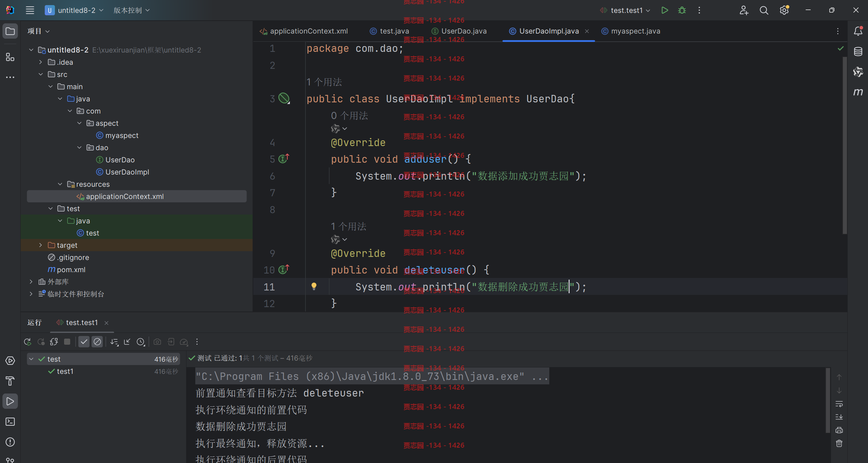
Task: Collapse the test results root node
Action: point(31,359)
